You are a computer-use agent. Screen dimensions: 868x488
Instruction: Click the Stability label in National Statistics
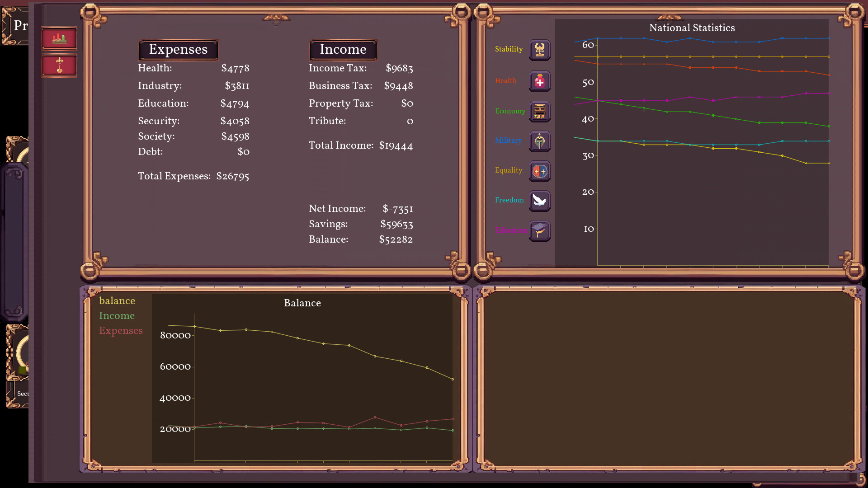point(509,50)
